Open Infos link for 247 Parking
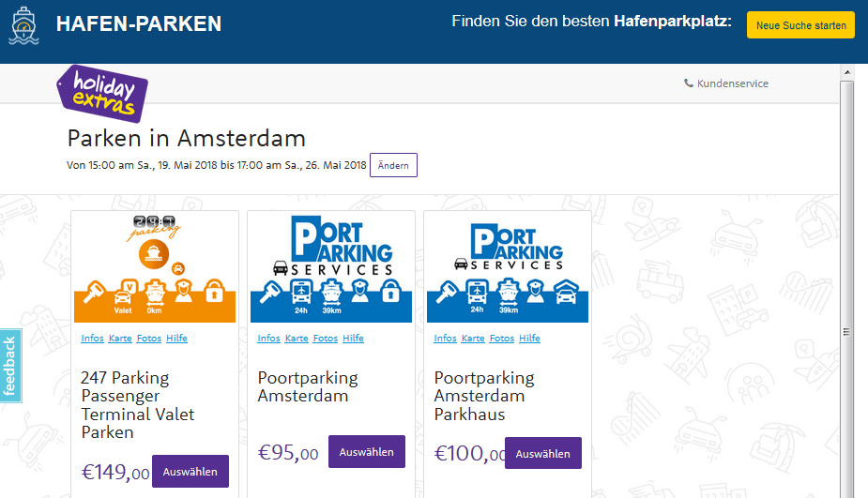This screenshot has height=498, width=868. pyautogui.click(x=93, y=338)
